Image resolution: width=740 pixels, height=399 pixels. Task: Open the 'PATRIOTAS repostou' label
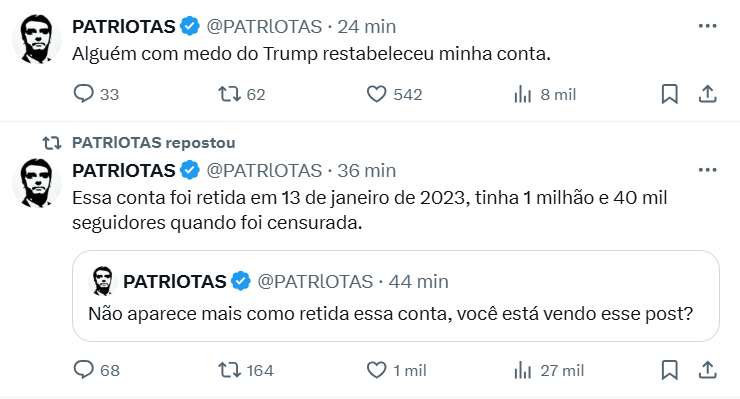[153, 143]
